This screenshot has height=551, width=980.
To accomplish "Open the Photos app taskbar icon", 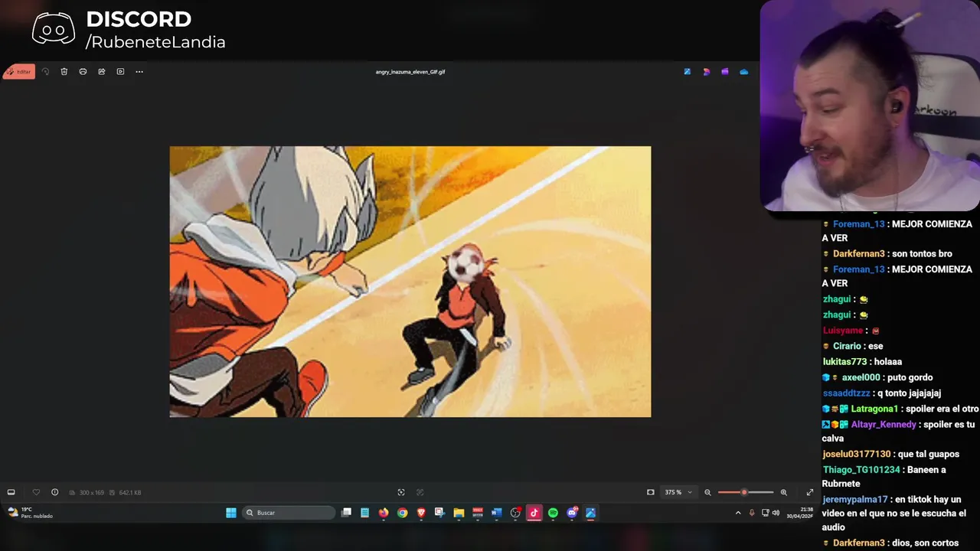I will pos(590,513).
